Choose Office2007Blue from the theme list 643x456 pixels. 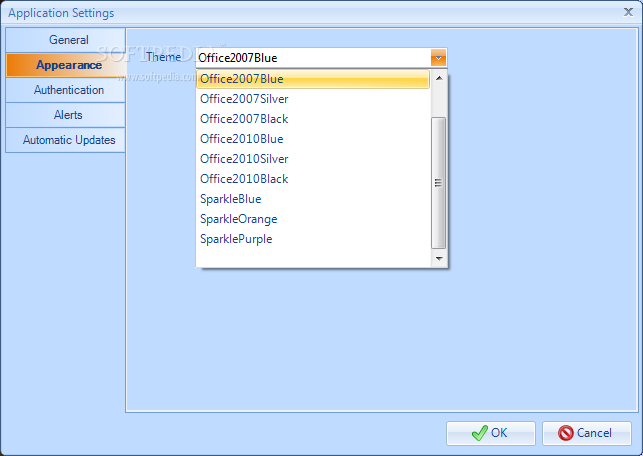[313, 79]
